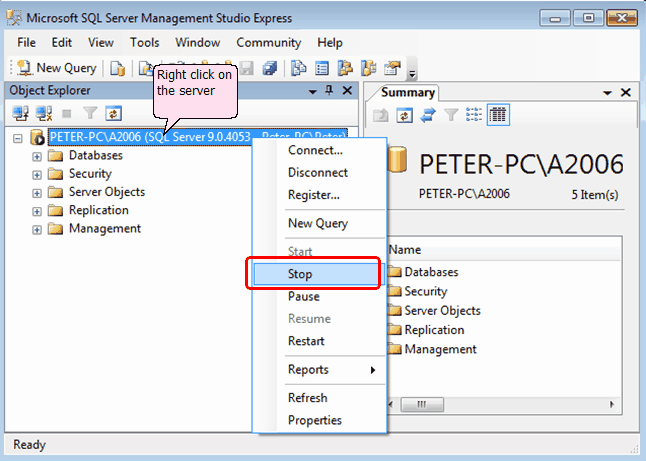
Task: Collapse the PETER-PC\A2006 server node
Action: pyautogui.click(x=18, y=138)
